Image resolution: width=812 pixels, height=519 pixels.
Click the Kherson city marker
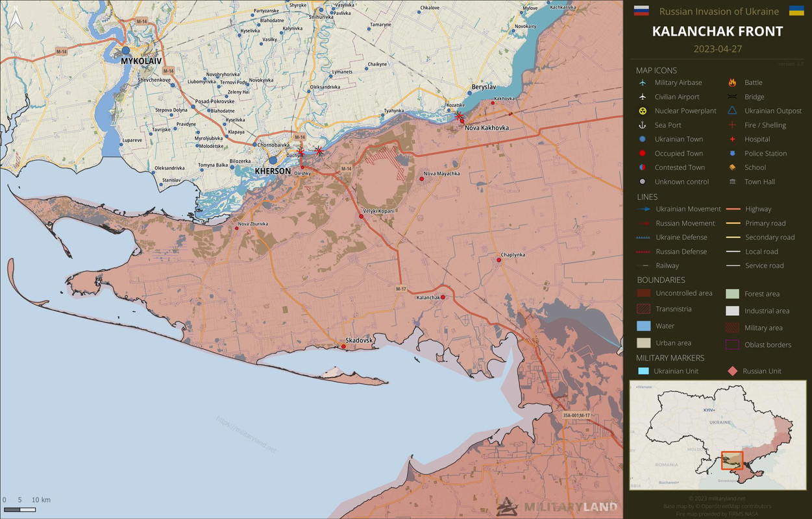pos(273,160)
